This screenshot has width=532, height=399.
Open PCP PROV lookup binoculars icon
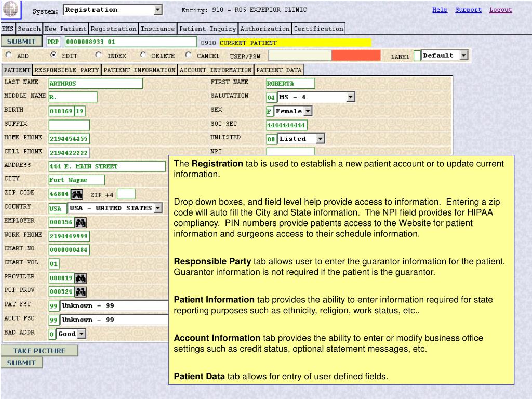pyautogui.click(x=81, y=292)
